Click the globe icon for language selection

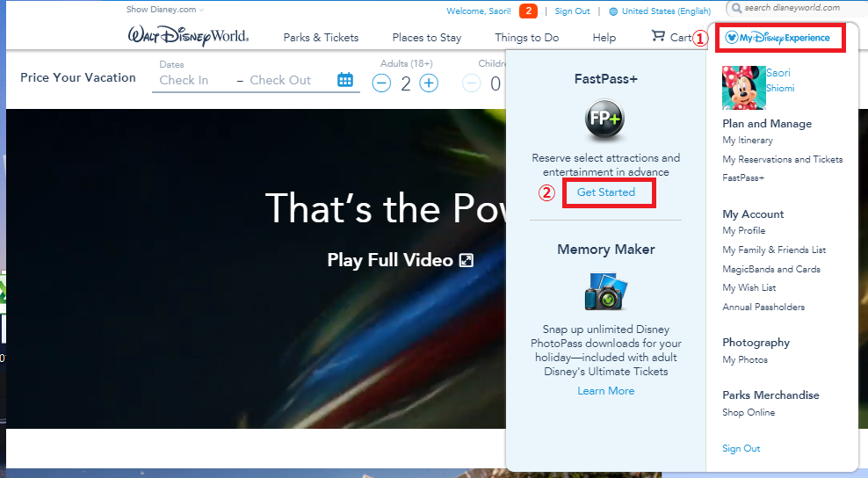613,11
